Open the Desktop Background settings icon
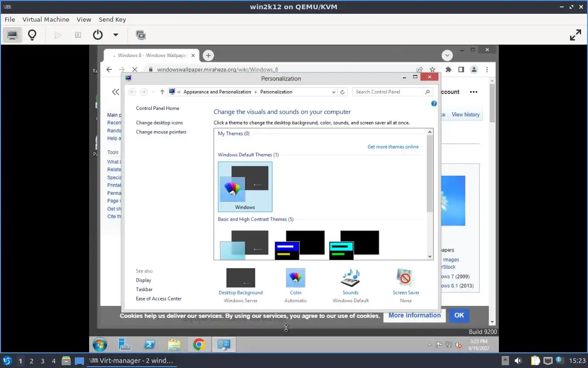Viewport: 588px width, 368px height. (x=240, y=278)
